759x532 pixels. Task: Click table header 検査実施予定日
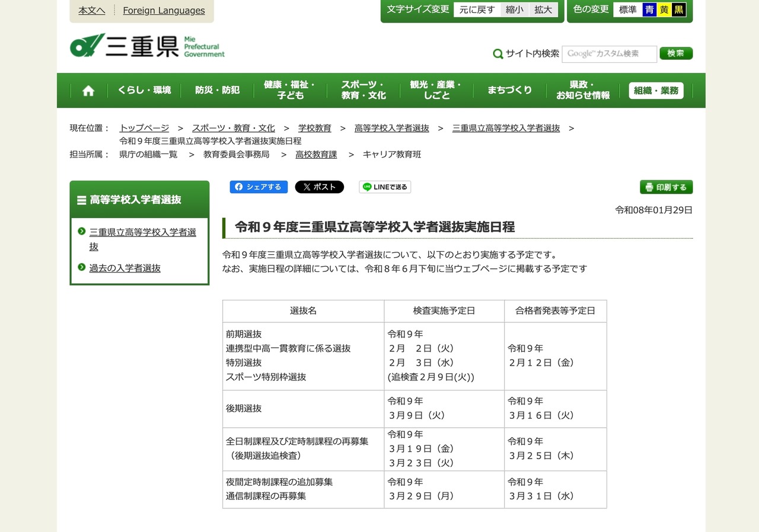click(x=444, y=311)
